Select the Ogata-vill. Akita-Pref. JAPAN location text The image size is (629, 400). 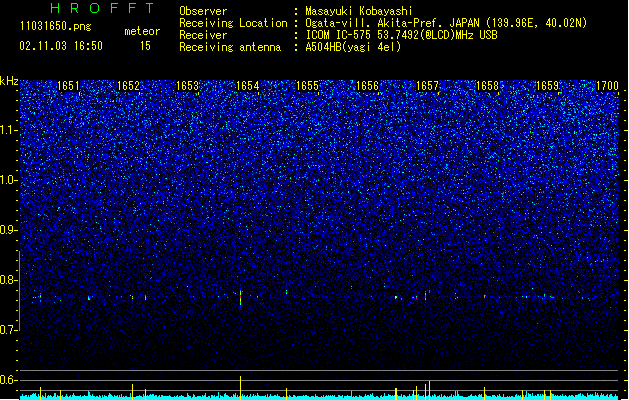coord(446,23)
